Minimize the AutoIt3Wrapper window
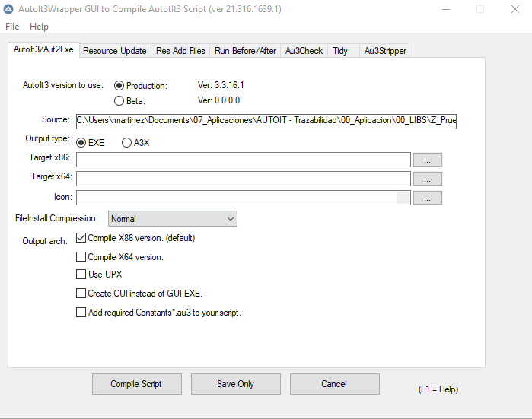Image resolution: width=532 pixels, height=419 pixels. tap(446, 9)
